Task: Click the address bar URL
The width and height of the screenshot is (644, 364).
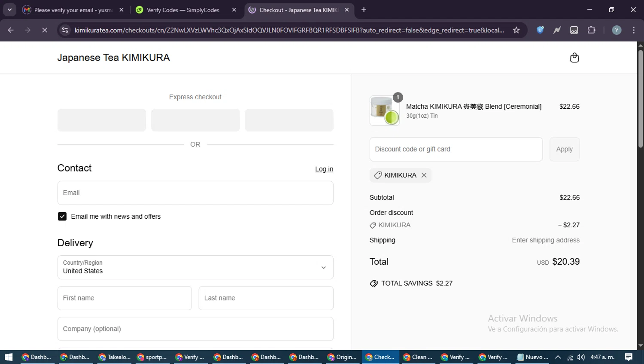Action: point(289,30)
